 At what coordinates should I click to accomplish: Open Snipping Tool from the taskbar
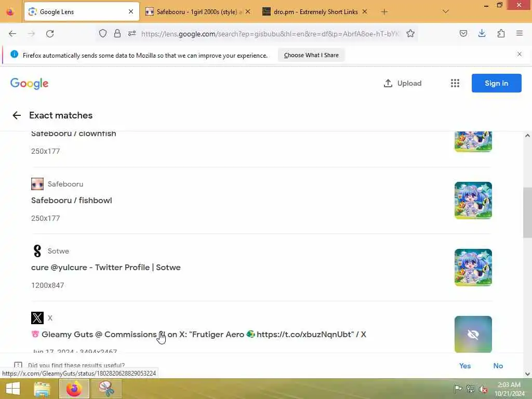click(107, 389)
